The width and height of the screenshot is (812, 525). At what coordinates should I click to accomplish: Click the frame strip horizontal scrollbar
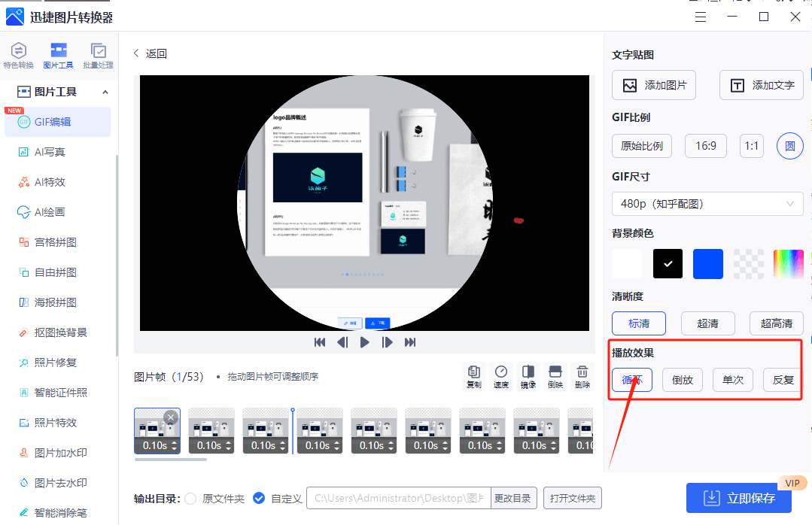170,460
